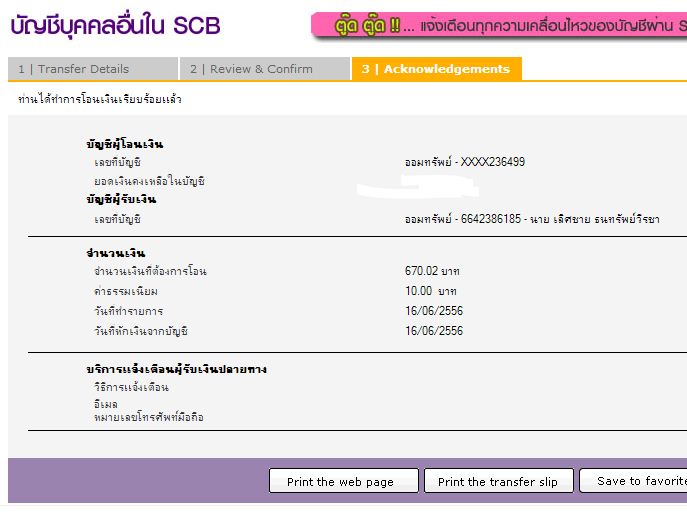687x532 pixels.
Task: Save this transfer to favorites
Action: pos(634,481)
